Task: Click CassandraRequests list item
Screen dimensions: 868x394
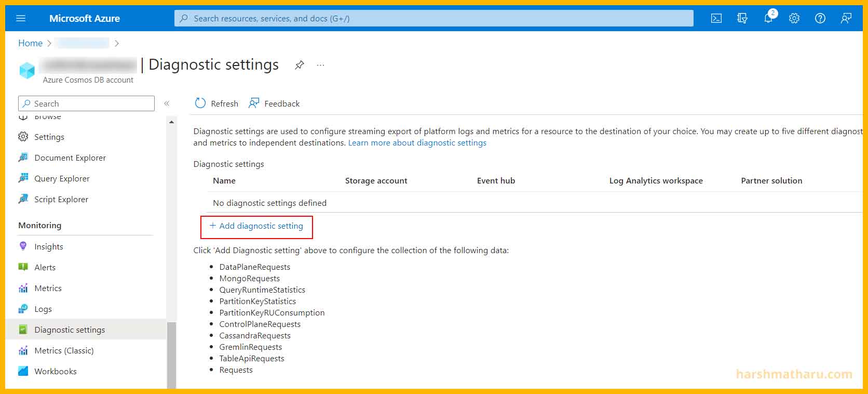Action: (x=255, y=335)
